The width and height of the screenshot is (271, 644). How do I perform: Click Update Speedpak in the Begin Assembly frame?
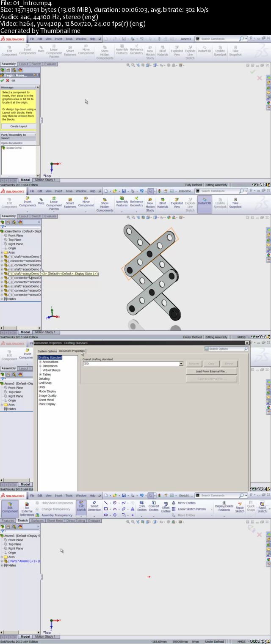tap(220, 50)
